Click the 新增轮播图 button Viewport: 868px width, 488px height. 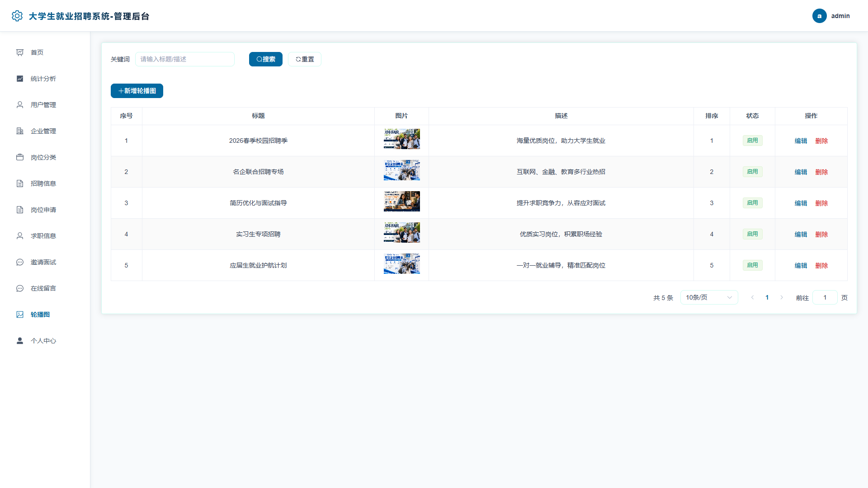[137, 91]
